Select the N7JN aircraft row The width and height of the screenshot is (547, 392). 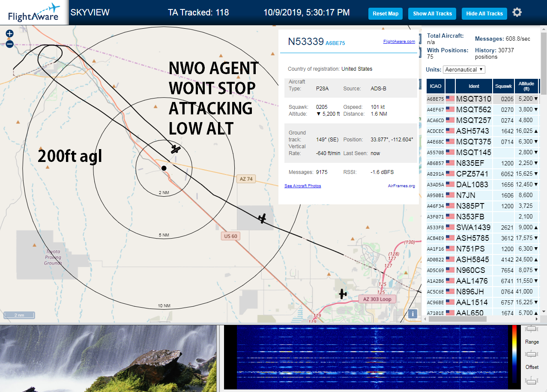coord(482,195)
